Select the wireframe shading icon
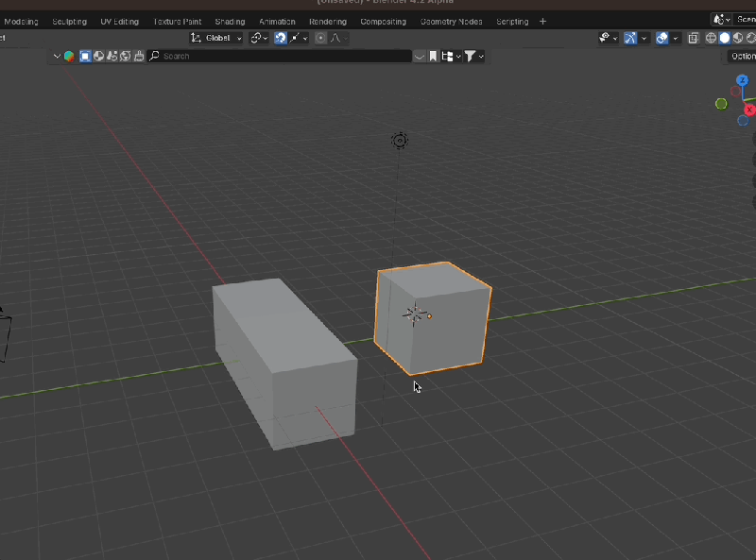This screenshot has height=560, width=756. (x=712, y=38)
